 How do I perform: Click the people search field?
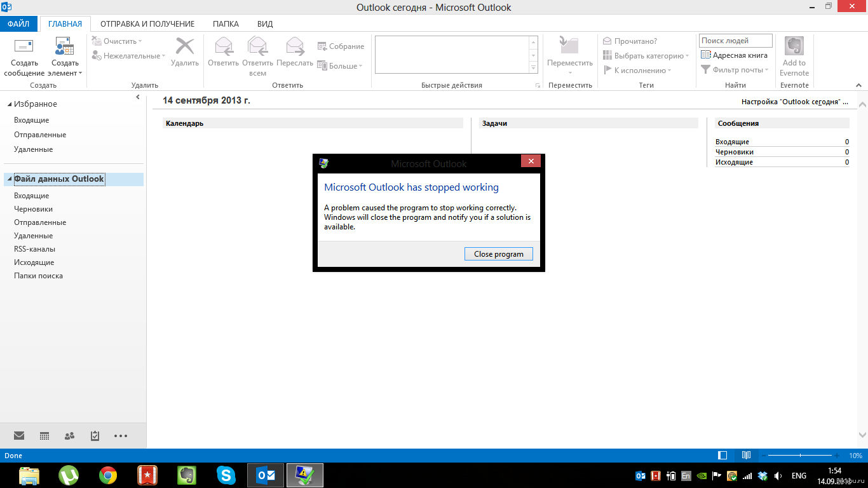[735, 41]
